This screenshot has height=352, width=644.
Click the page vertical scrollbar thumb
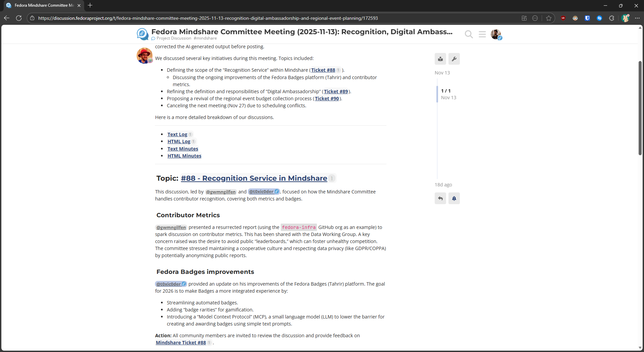click(x=640, y=107)
